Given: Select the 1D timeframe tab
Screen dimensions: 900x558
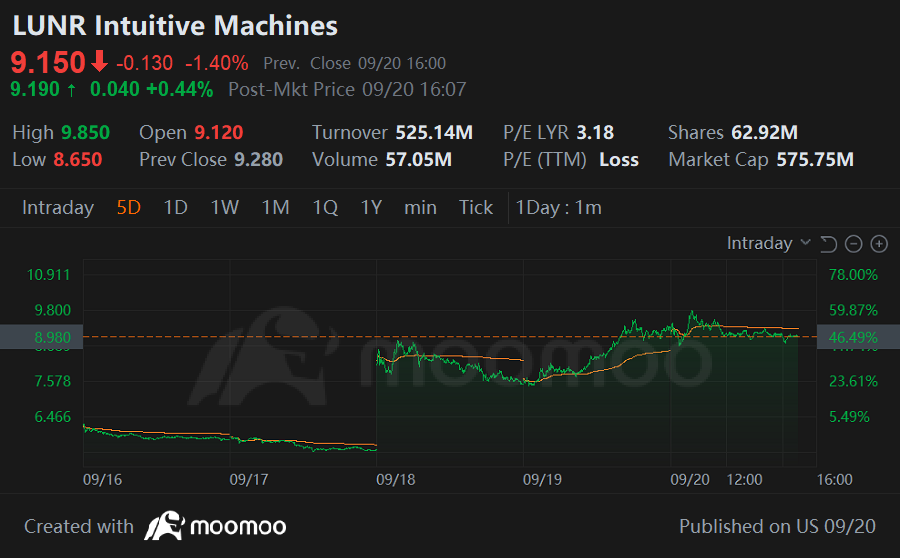Looking at the screenshot, I should click(176, 207).
